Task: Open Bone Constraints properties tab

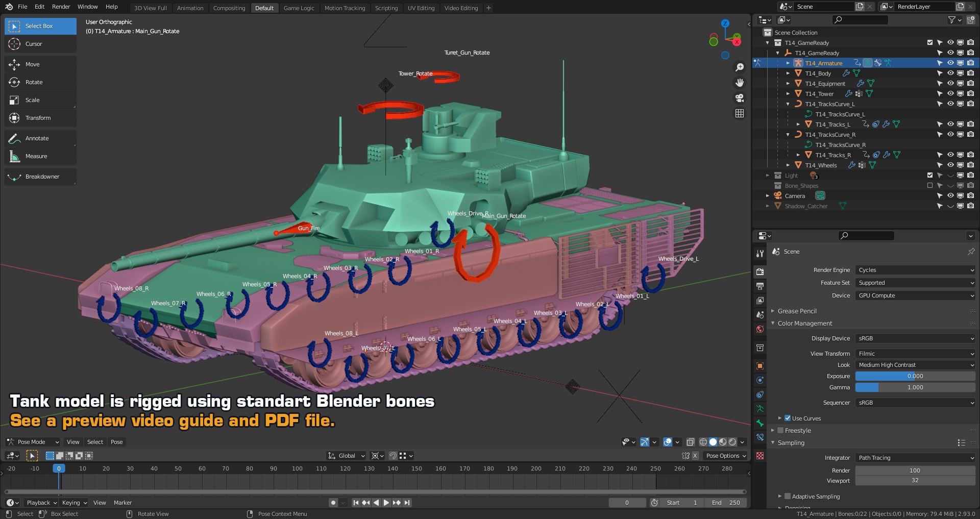Action: 760,437
